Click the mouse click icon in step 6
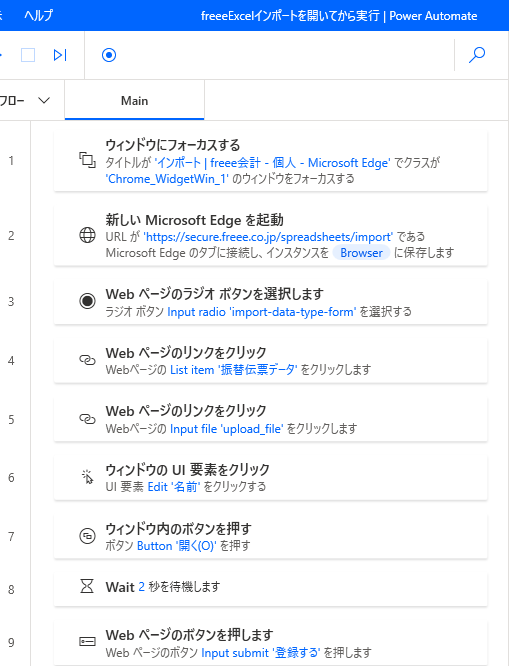509x666 pixels. pyautogui.click(x=88, y=477)
